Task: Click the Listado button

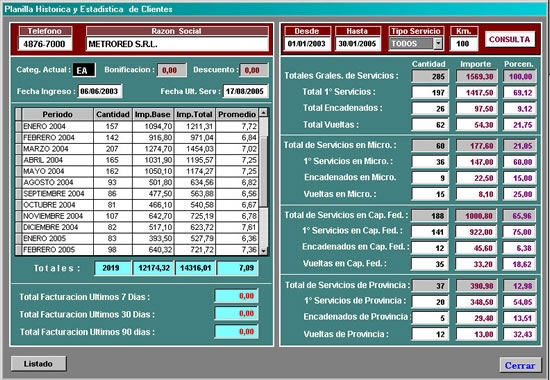Action: click(38, 364)
